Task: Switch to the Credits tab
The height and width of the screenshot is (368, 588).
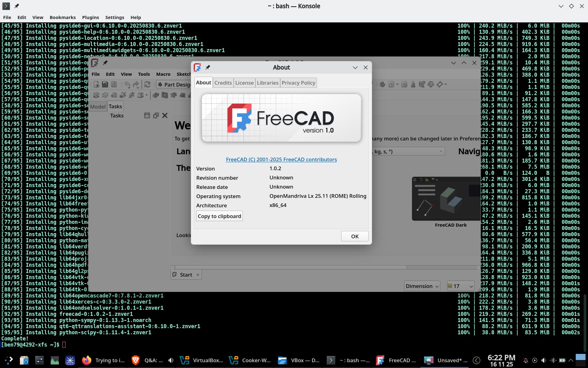Action: pyautogui.click(x=223, y=83)
